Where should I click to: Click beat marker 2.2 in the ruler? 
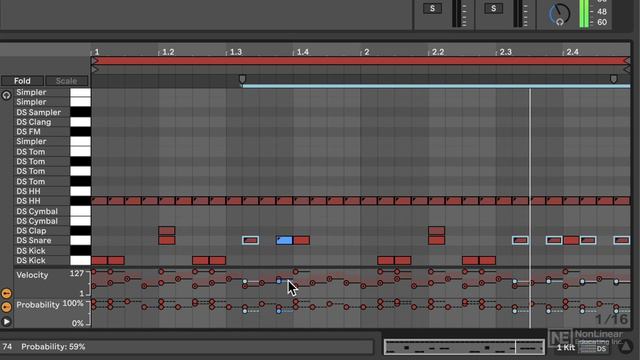[438, 52]
